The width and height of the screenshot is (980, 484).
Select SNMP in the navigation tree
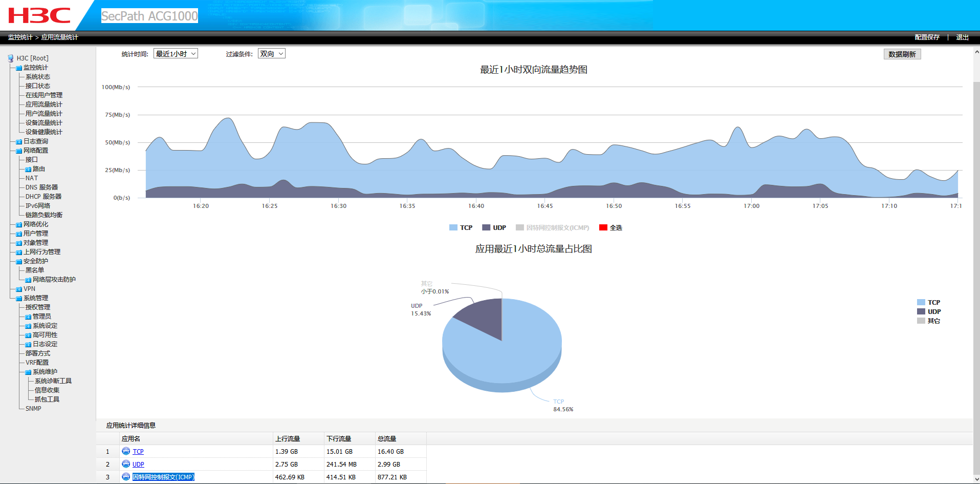[x=33, y=409]
